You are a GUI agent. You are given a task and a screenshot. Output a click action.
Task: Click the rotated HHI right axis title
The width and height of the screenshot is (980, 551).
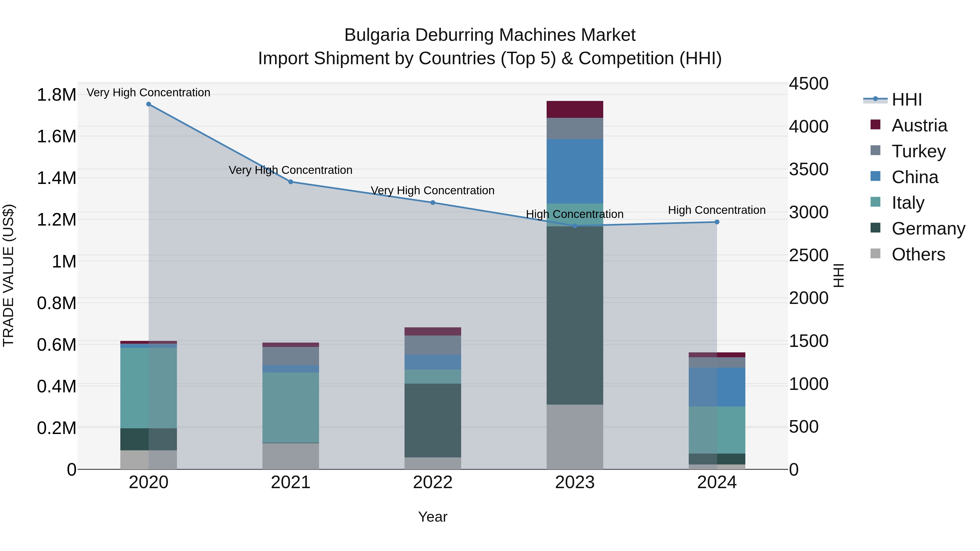pyautogui.click(x=839, y=276)
